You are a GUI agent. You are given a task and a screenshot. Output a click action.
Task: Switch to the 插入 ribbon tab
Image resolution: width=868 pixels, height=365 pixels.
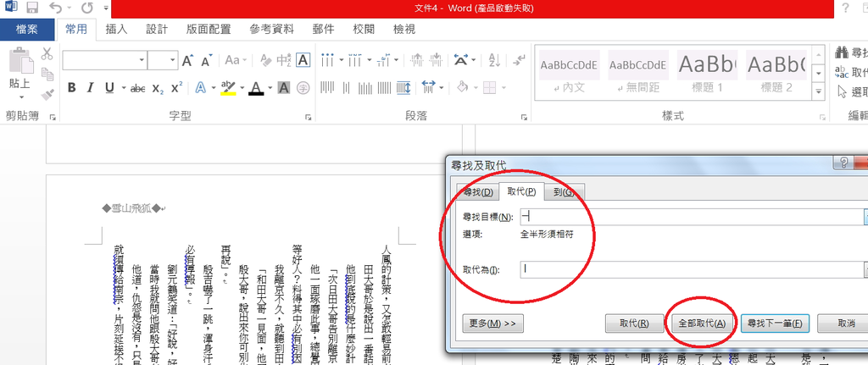tap(116, 30)
